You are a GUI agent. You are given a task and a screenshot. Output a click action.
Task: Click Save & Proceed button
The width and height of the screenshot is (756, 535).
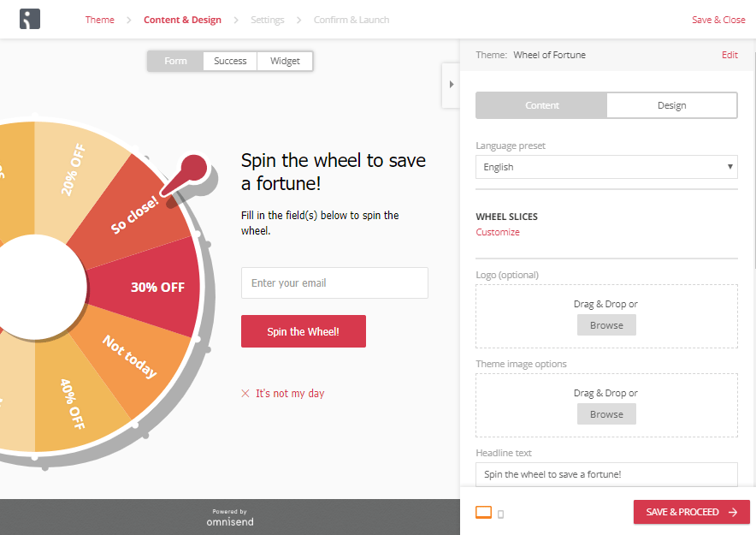pos(691,512)
